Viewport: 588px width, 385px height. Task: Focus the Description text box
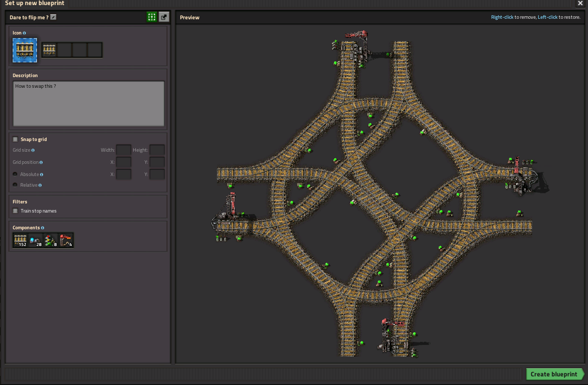point(89,103)
